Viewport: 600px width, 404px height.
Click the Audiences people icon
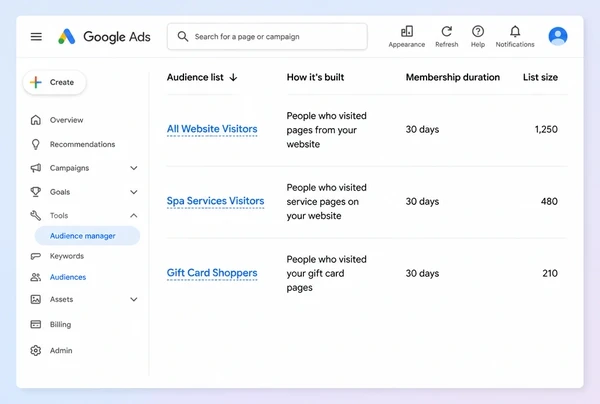(x=36, y=277)
